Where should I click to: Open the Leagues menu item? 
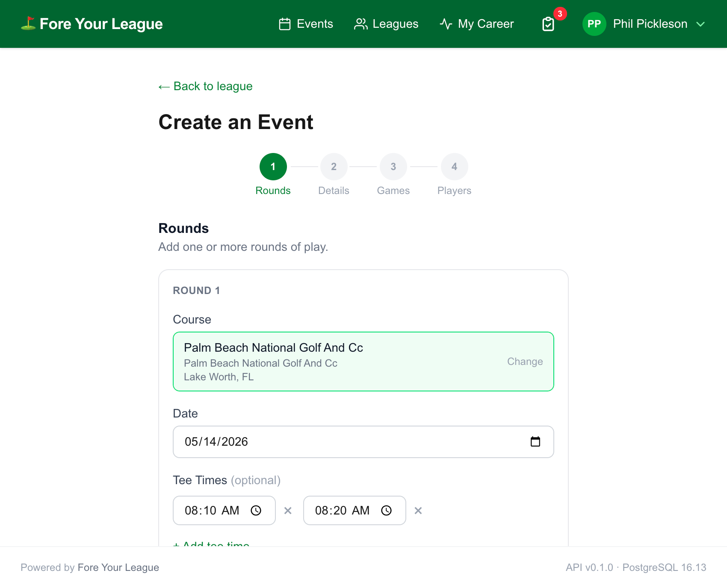click(x=386, y=24)
